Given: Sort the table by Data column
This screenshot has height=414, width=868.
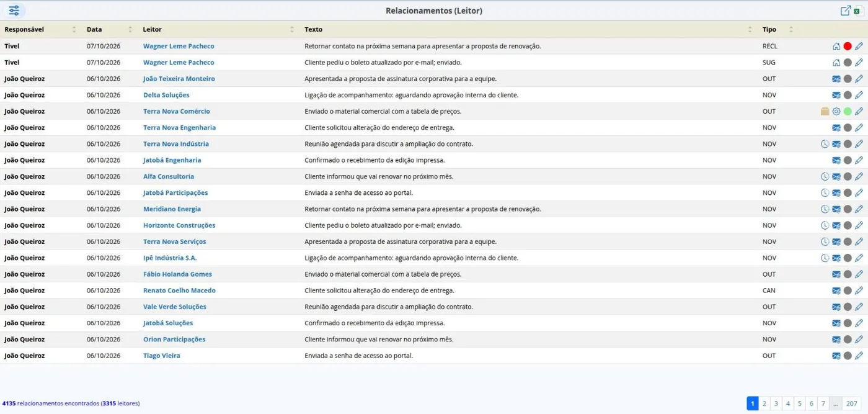Looking at the screenshot, I should click(x=130, y=29).
